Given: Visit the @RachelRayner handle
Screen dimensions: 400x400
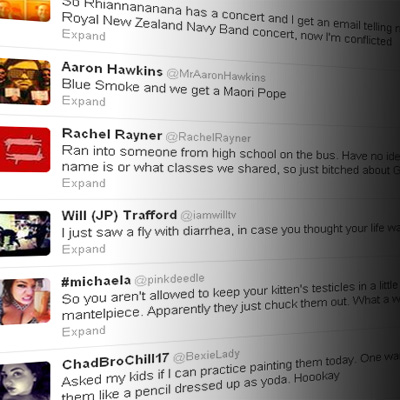Looking at the screenshot, I should 208,137.
